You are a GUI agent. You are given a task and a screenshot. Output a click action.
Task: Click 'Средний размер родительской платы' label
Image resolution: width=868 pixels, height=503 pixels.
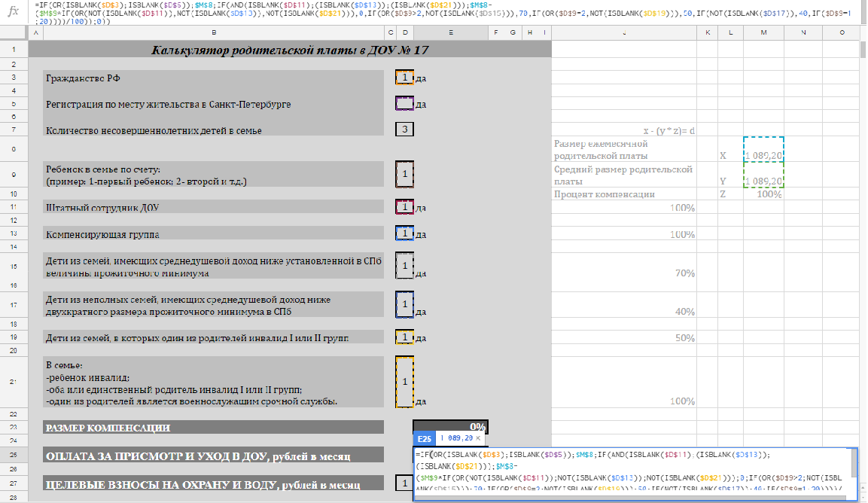click(623, 175)
